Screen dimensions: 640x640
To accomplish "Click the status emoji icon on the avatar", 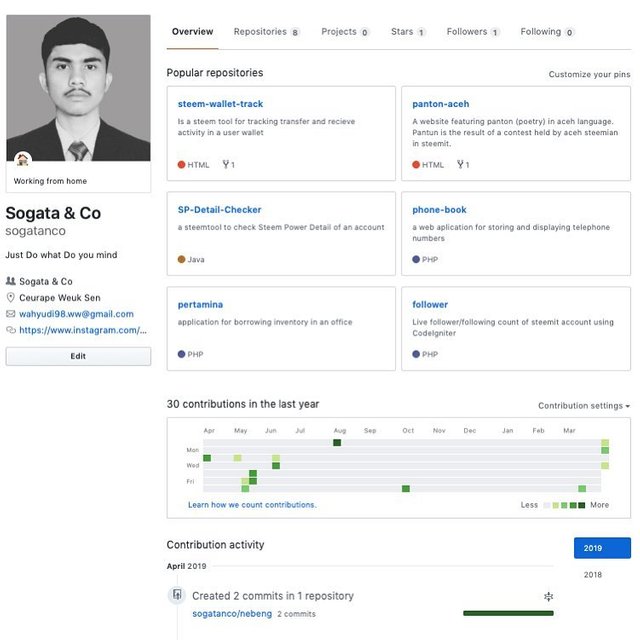I will tap(22, 160).
